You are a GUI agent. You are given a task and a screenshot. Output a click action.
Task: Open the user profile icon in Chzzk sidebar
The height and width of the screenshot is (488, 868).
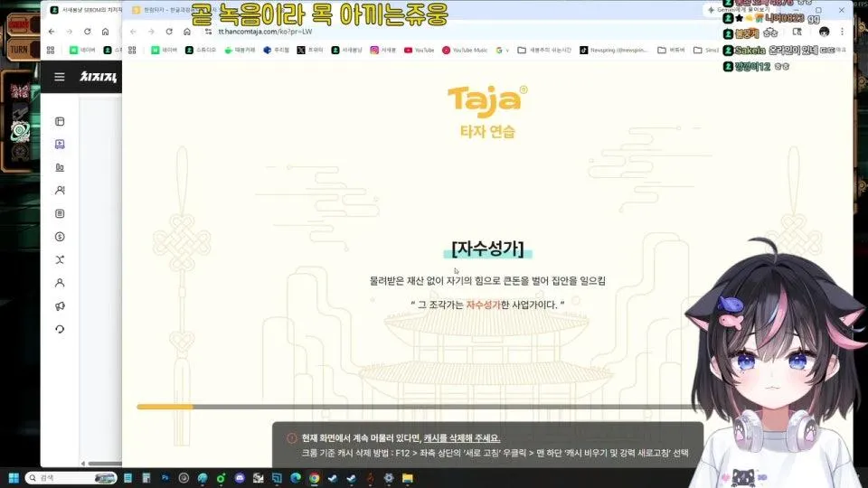pyautogui.click(x=60, y=283)
